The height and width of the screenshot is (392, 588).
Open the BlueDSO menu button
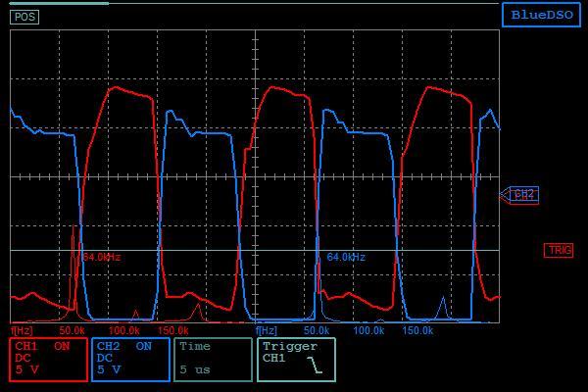pos(542,15)
